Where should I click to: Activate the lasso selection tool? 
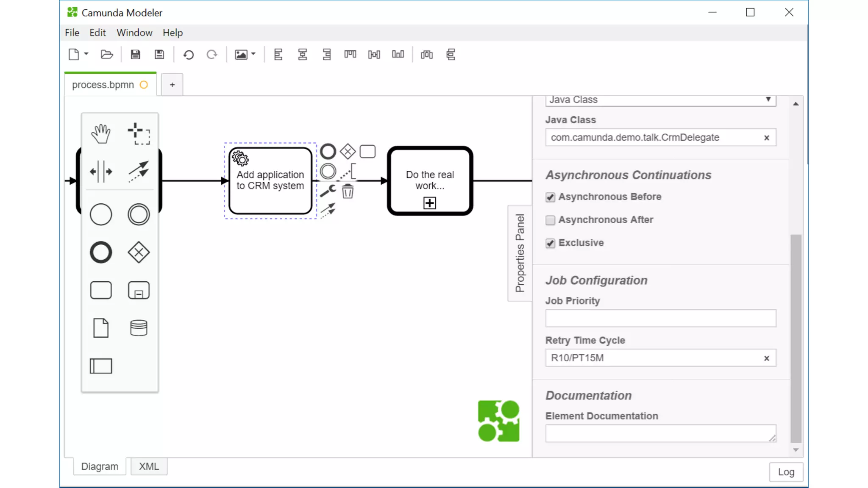pos(139,134)
